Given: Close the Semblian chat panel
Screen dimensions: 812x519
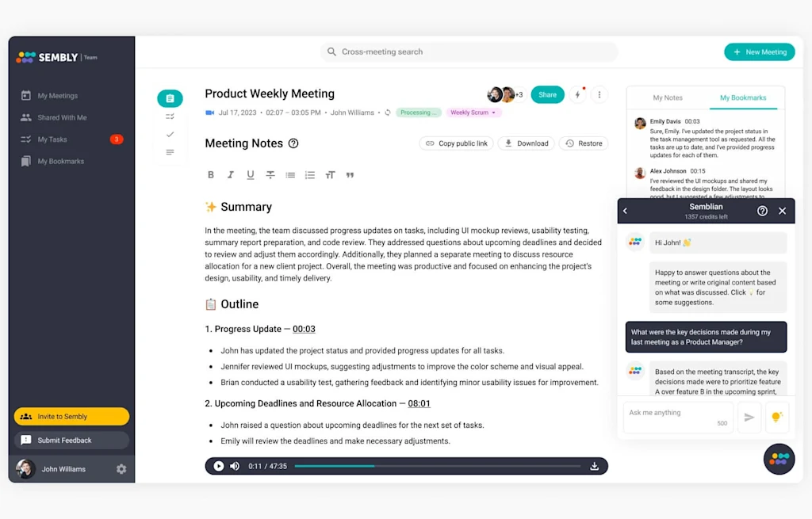Looking at the screenshot, I should click(782, 211).
